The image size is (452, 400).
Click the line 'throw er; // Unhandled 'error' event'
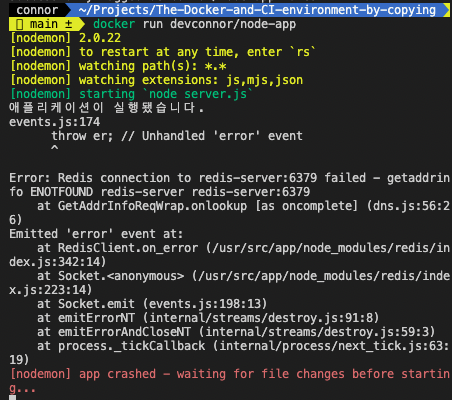177,136
